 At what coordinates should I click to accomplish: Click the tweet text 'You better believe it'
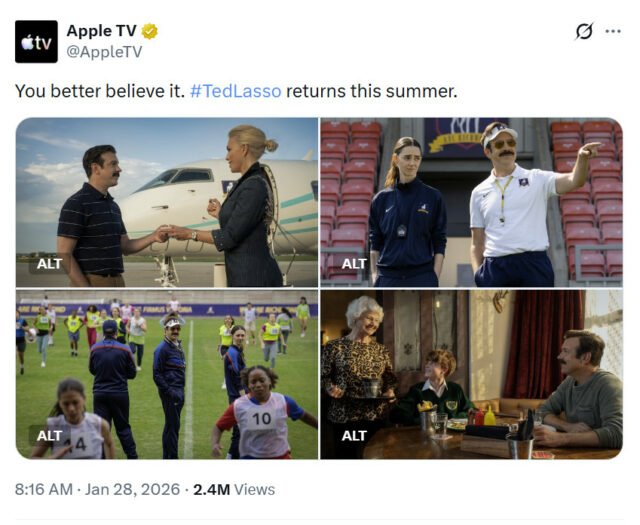click(100, 91)
